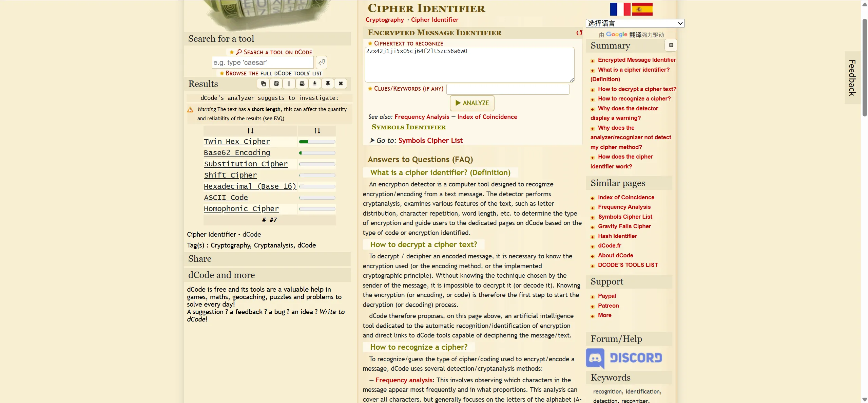Submit the tool search with the enter icon
The height and width of the screenshot is (403, 868).
[321, 62]
